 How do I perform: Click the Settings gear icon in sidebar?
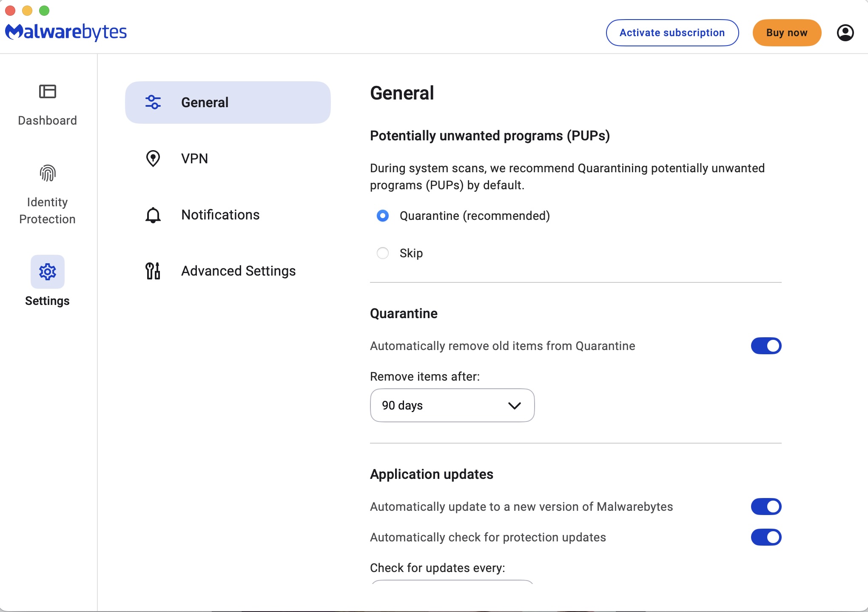pos(47,271)
